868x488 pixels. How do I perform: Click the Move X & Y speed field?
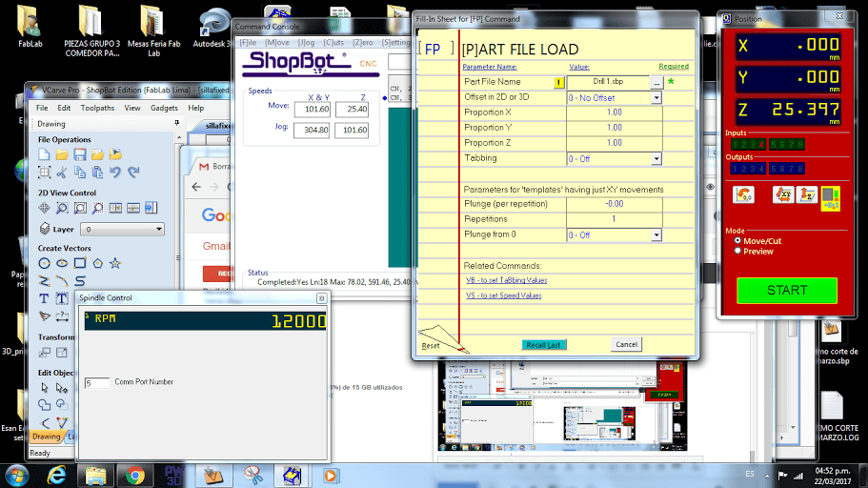[313, 109]
